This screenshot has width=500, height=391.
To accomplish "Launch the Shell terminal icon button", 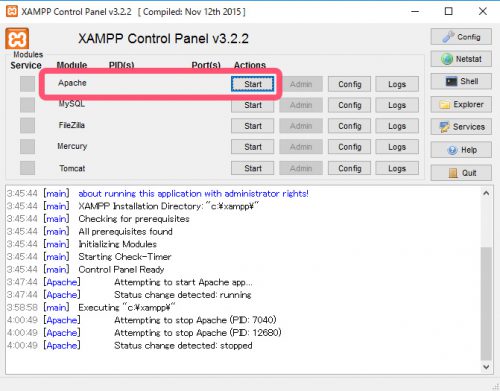I will pyautogui.click(x=461, y=81).
